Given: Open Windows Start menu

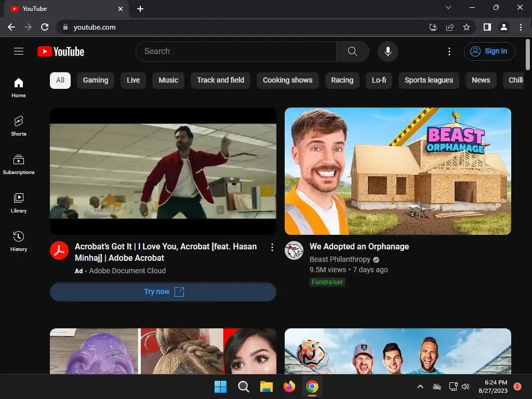Looking at the screenshot, I should point(220,387).
